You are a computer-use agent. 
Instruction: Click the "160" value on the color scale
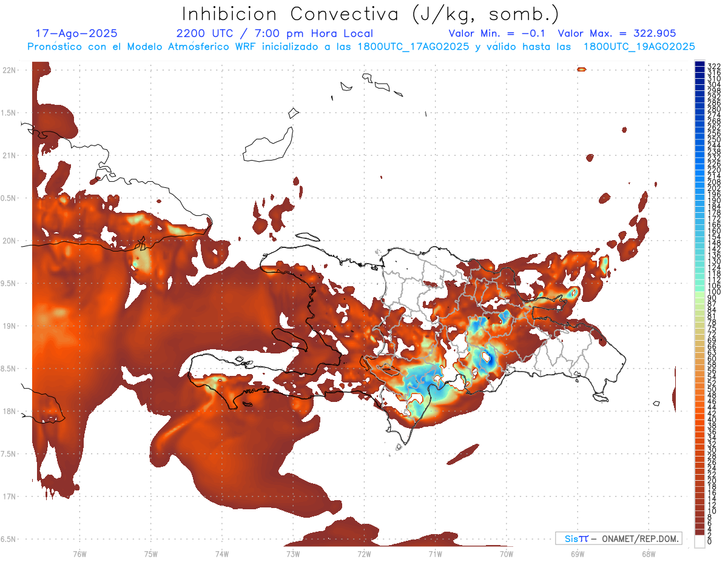714,231
